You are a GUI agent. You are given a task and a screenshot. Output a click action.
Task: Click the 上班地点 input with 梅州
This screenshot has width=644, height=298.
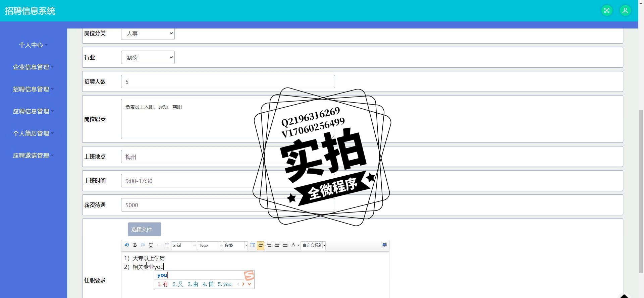pyautogui.click(x=228, y=157)
